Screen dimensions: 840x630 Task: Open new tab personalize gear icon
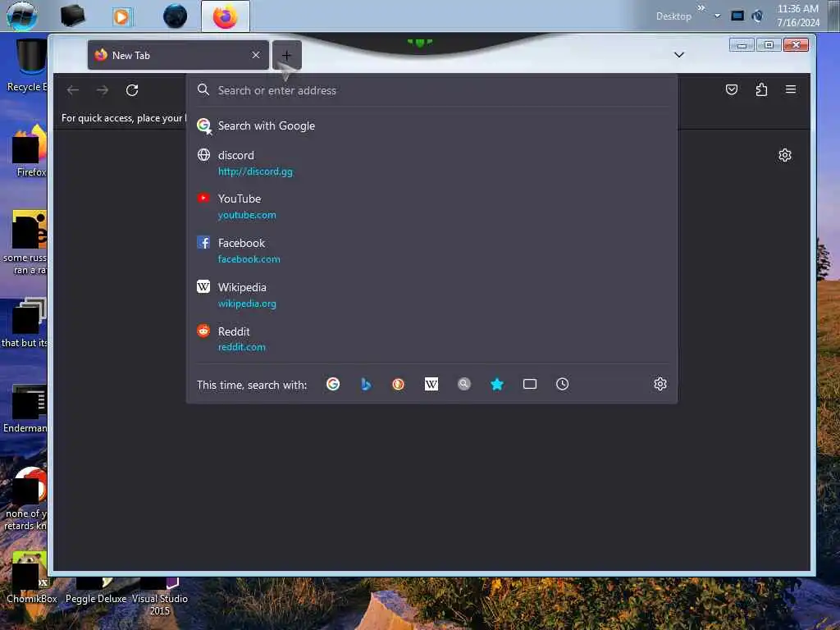(784, 155)
